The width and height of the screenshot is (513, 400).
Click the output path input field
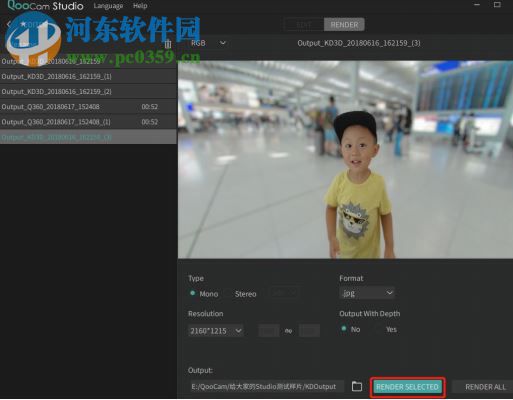[266, 387]
